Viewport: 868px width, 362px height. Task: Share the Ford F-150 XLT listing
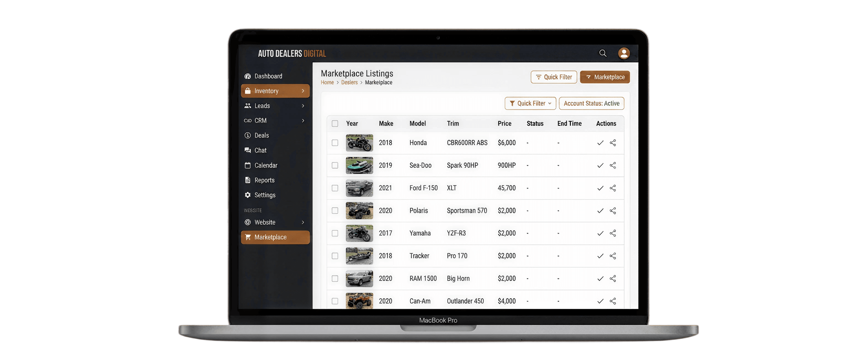(613, 188)
